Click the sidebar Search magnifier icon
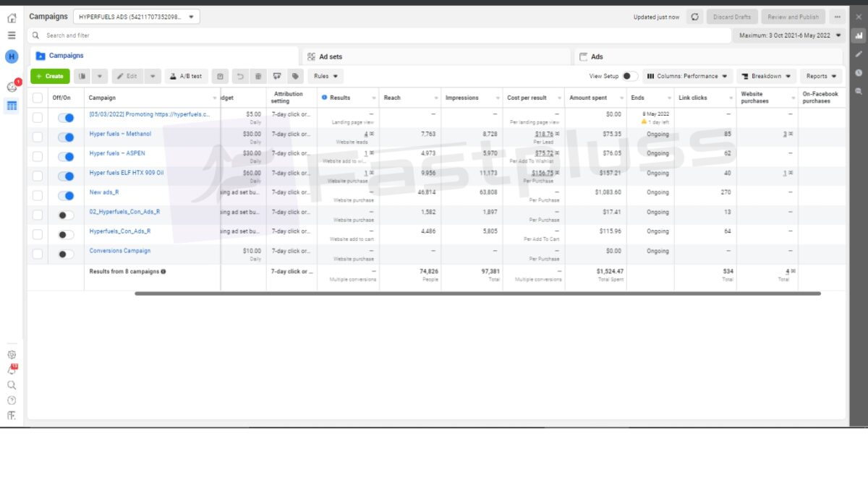Image resolution: width=868 pixels, height=488 pixels. [x=12, y=385]
